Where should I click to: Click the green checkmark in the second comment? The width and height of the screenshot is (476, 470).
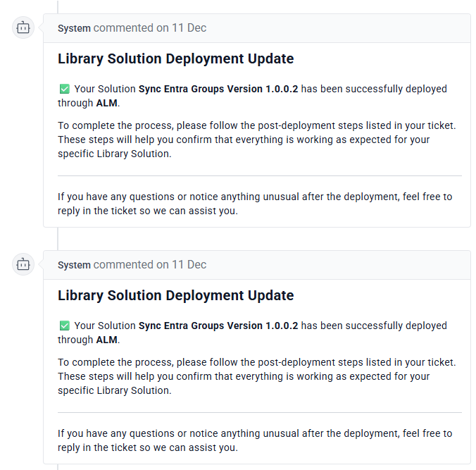(x=64, y=326)
